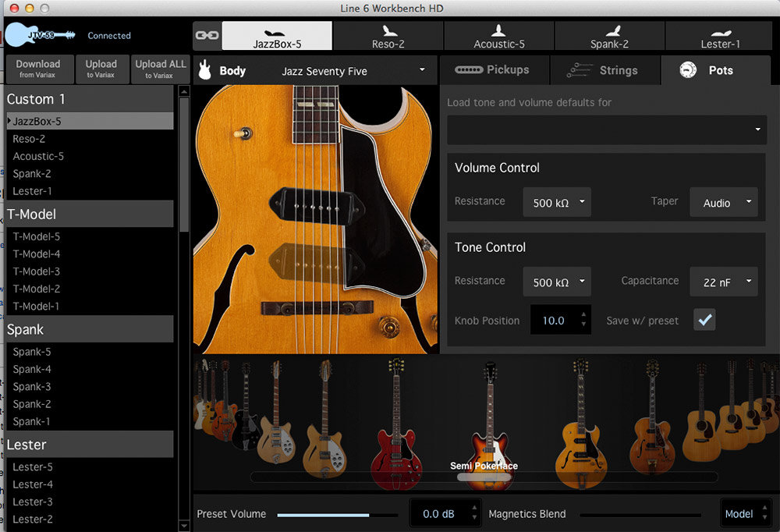The width and height of the screenshot is (780, 532).
Task: Click the Knob Position value field
Action: tap(554, 320)
